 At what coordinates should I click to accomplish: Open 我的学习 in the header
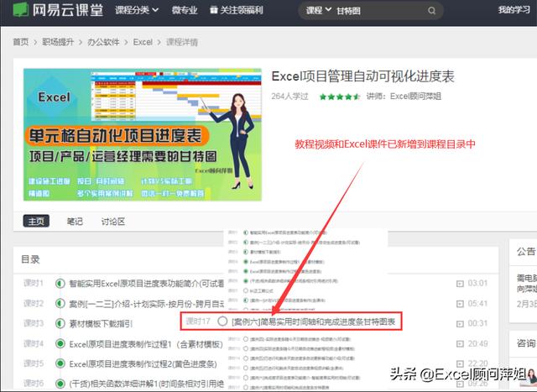[x=514, y=10]
